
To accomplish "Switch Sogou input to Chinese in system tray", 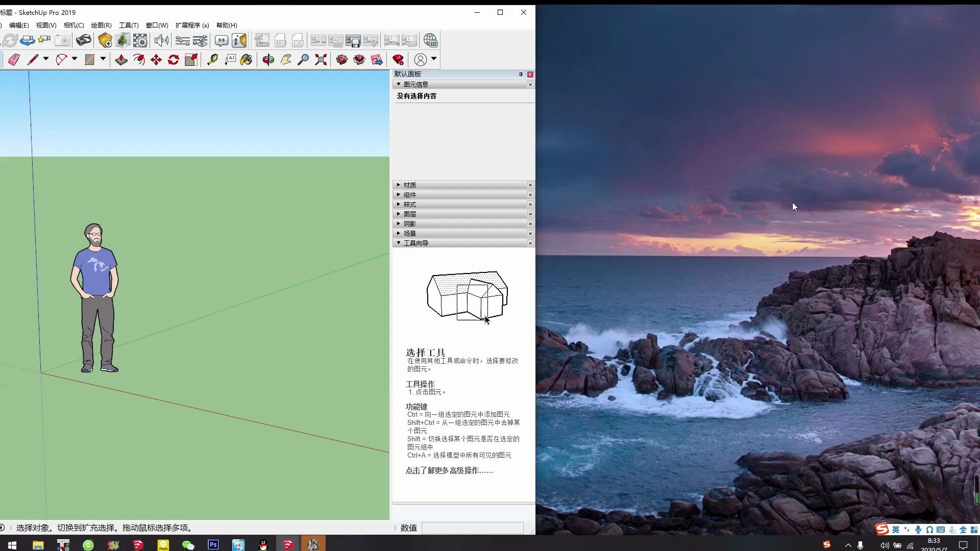I will [896, 530].
